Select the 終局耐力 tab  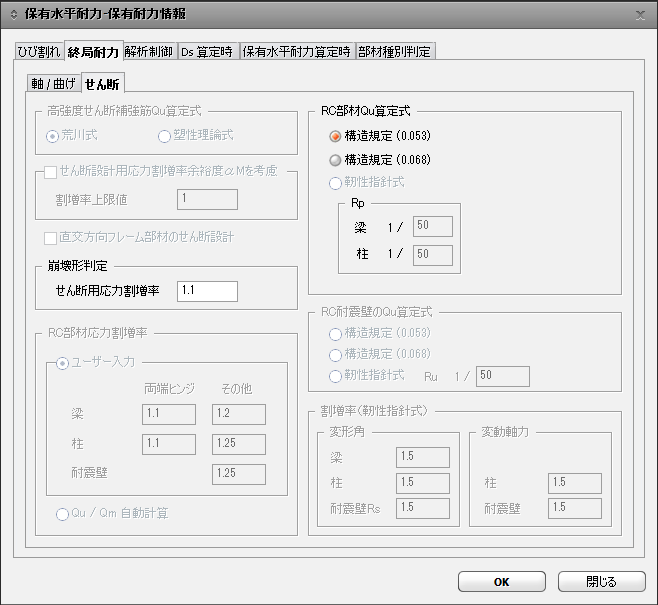pos(93,52)
